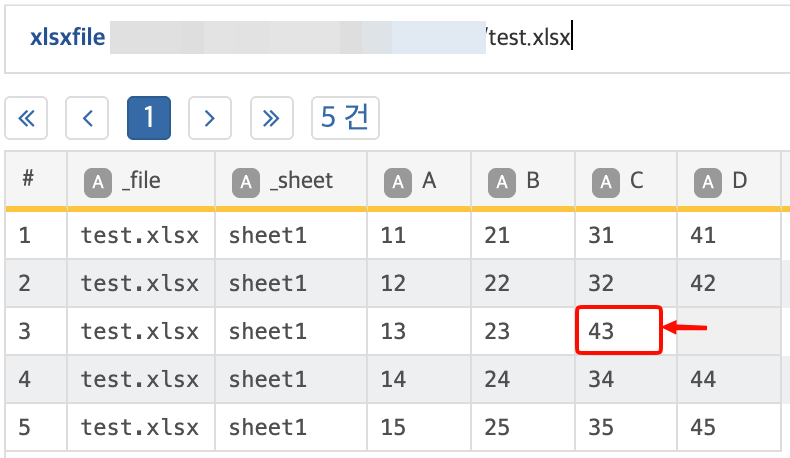
Task: Click the type icon of column A
Action: (398, 181)
